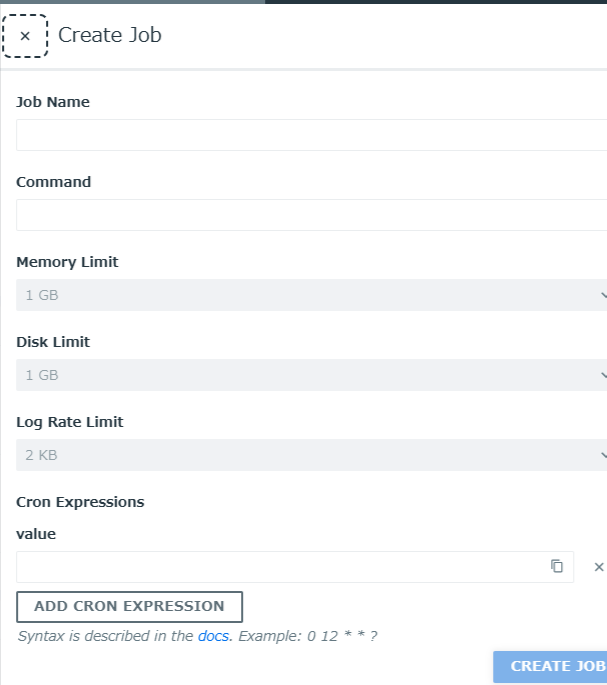The width and height of the screenshot is (607, 685).
Task: Open the Memory Limit dropdown
Action: [x=311, y=295]
